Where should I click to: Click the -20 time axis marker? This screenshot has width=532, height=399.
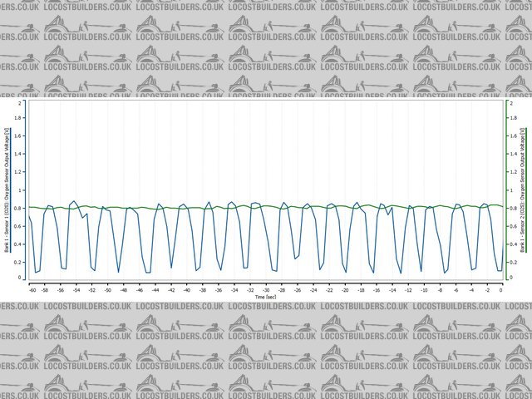(x=345, y=290)
